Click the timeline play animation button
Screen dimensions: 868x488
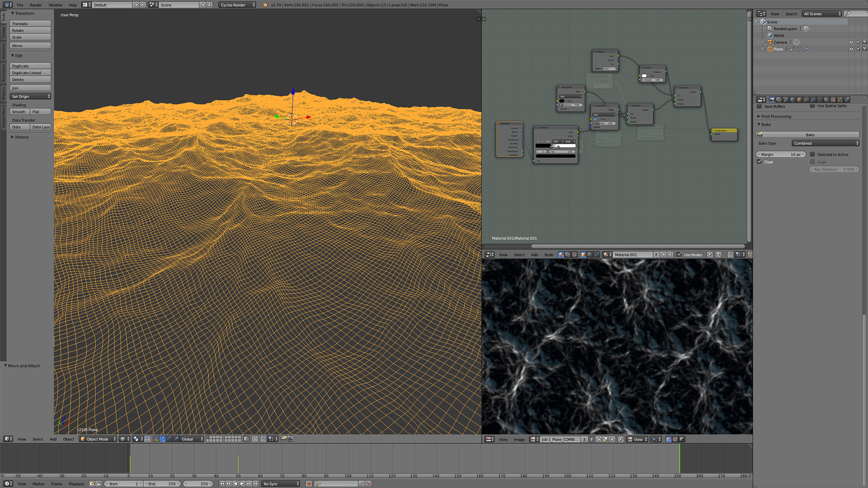(x=242, y=483)
